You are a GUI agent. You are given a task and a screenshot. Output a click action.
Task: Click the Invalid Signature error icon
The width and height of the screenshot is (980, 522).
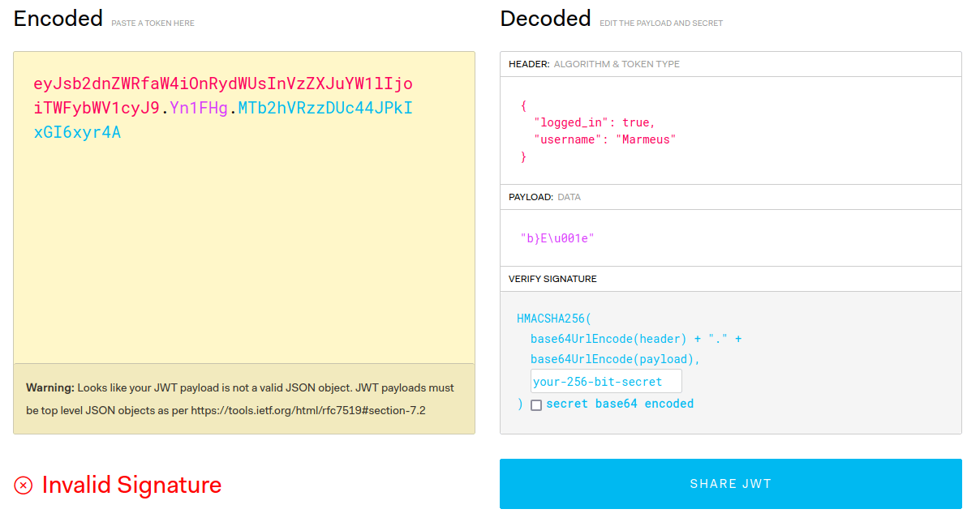(24, 486)
